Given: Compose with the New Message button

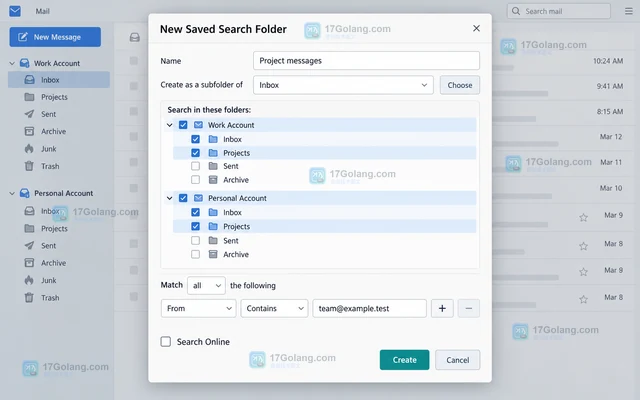Looking at the screenshot, I should (55, 37).
